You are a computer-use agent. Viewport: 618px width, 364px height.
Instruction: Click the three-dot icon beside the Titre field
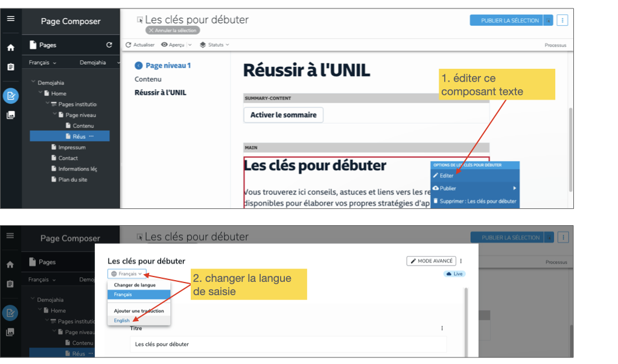pyautogui.click(x=442, y=328)
